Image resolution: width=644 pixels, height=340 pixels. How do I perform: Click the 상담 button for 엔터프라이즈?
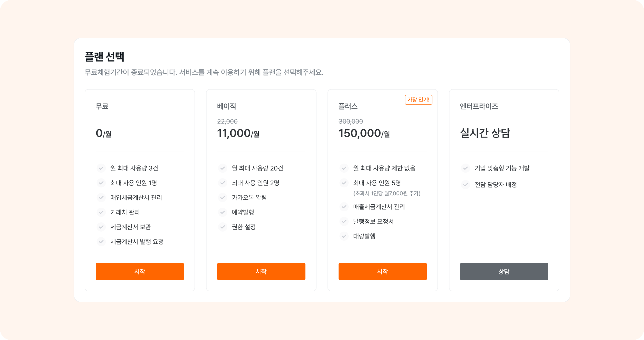pyautogui.click(x=504, y=271)
